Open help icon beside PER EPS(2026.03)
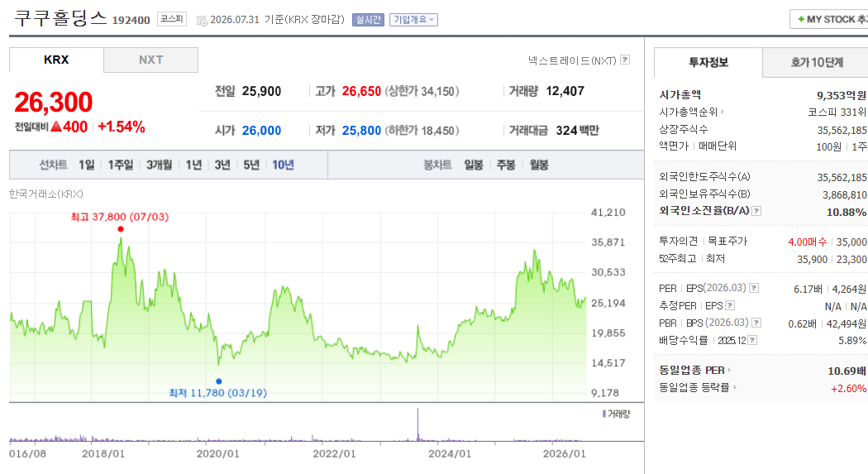868x474 pixels. coord(754,288)
